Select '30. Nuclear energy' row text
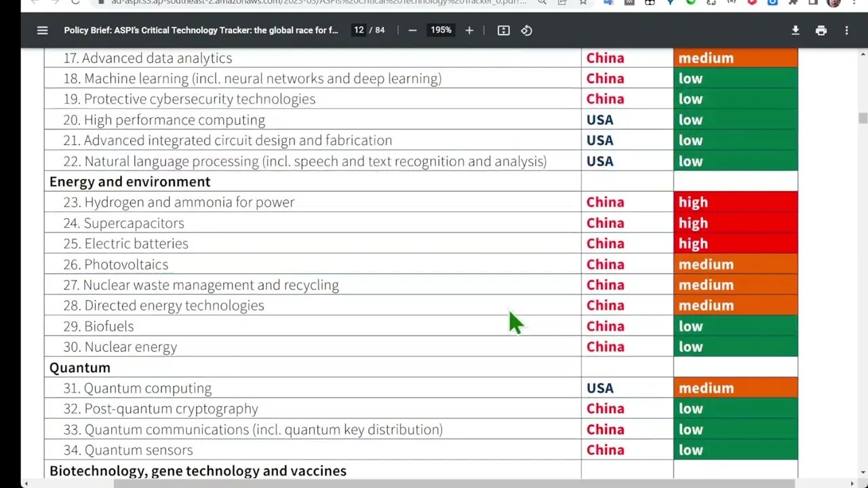The image size is (868, 488). point(120,347)
